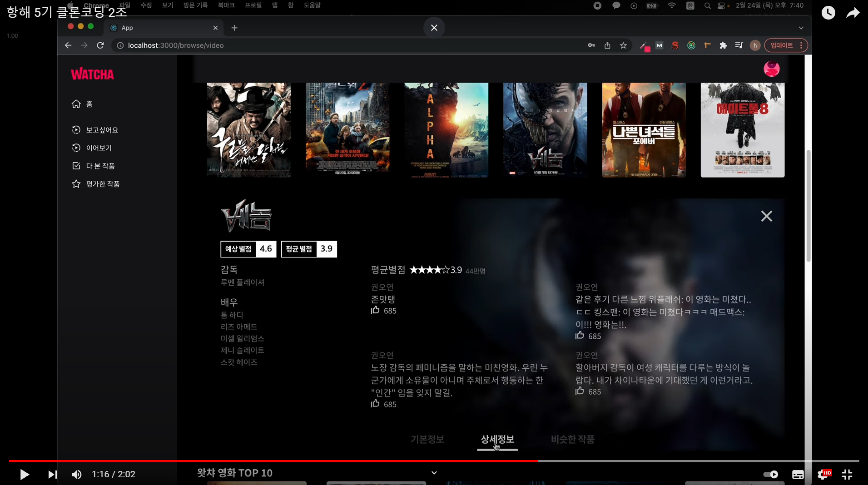Viewport: 868px width, 485px height.
Task: Select the 상세정보 tab
Action: coord(497,439)
